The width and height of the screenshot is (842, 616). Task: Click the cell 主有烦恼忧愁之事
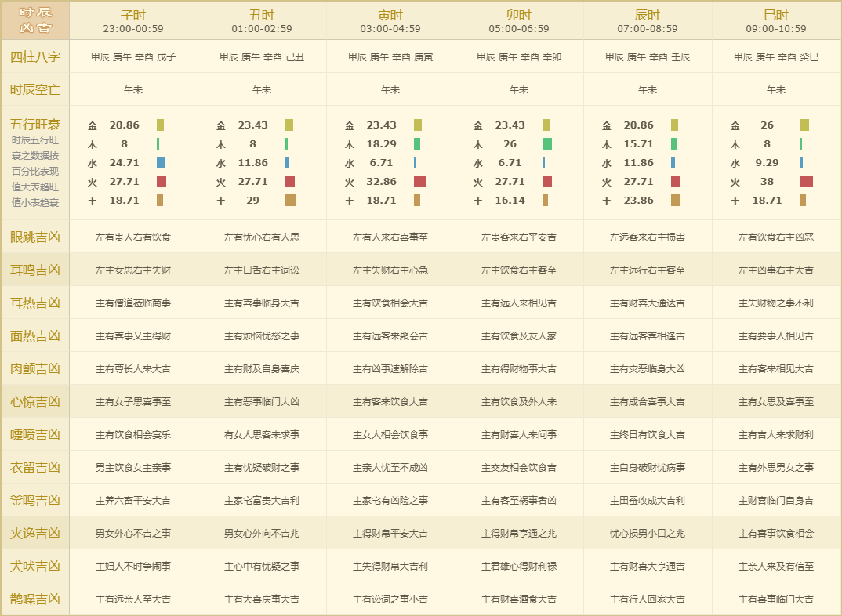pos(262,336)
